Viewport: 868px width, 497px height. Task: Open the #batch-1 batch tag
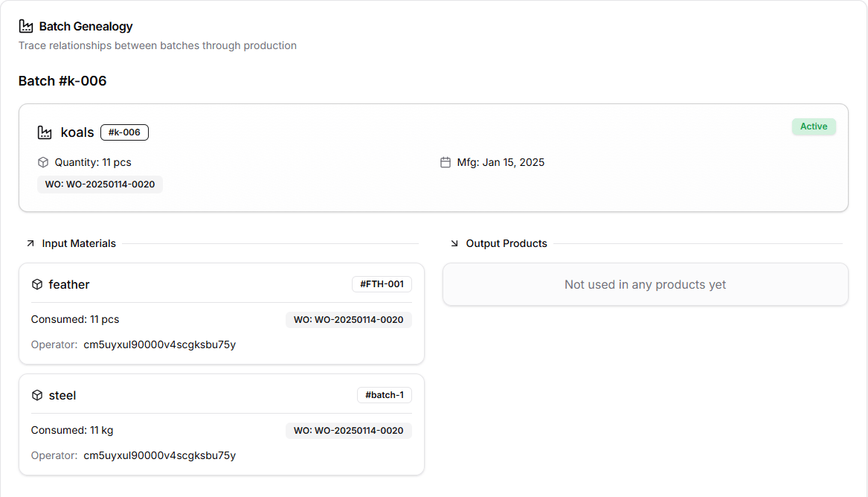pyautogui.click(x=384, y=395)
